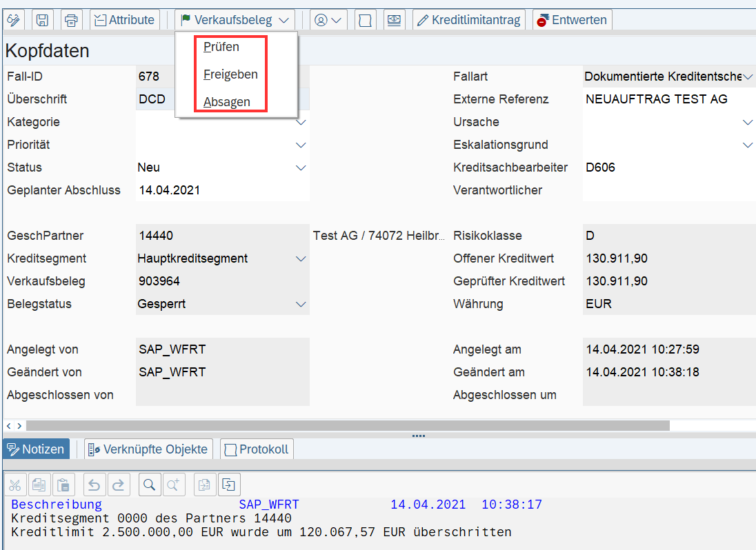Switch to the Protokoll tab
Screen dimensions: 756x550
pos(256,449)
